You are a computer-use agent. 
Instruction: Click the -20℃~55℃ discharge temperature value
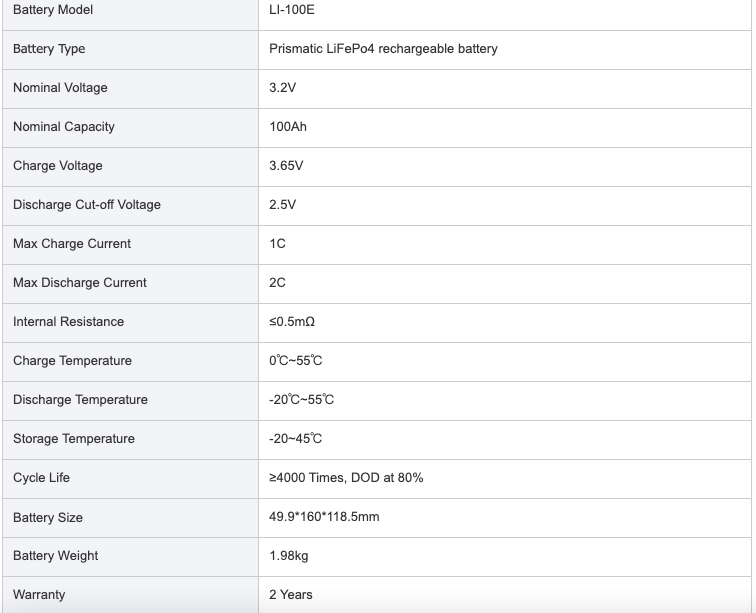click(x=301, y=400)
